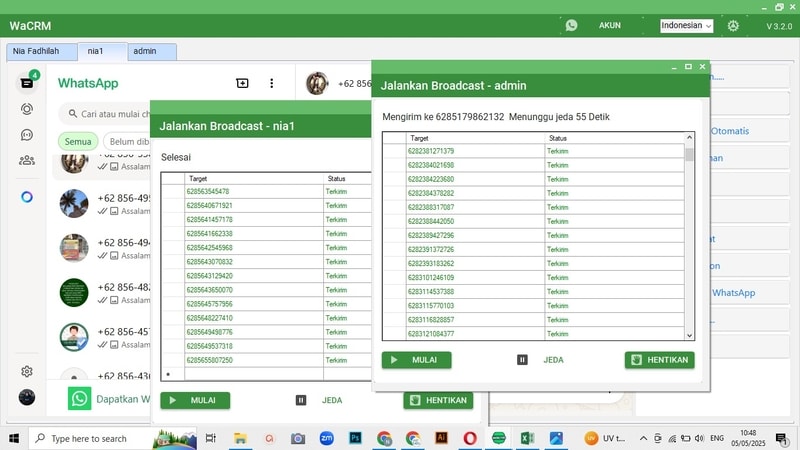Click the WhatsApp icon in WaCRM header
Screen dimensions: 800x450
tap(571, 25)
